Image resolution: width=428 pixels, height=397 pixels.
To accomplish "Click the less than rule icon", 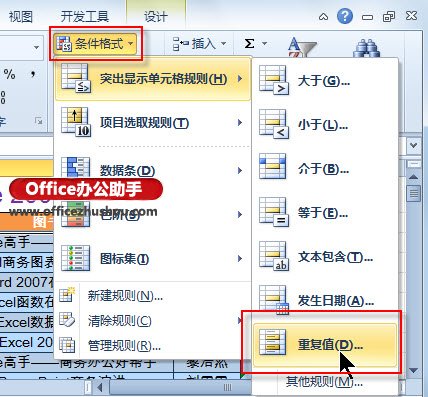I will click(x=274, y=124).
